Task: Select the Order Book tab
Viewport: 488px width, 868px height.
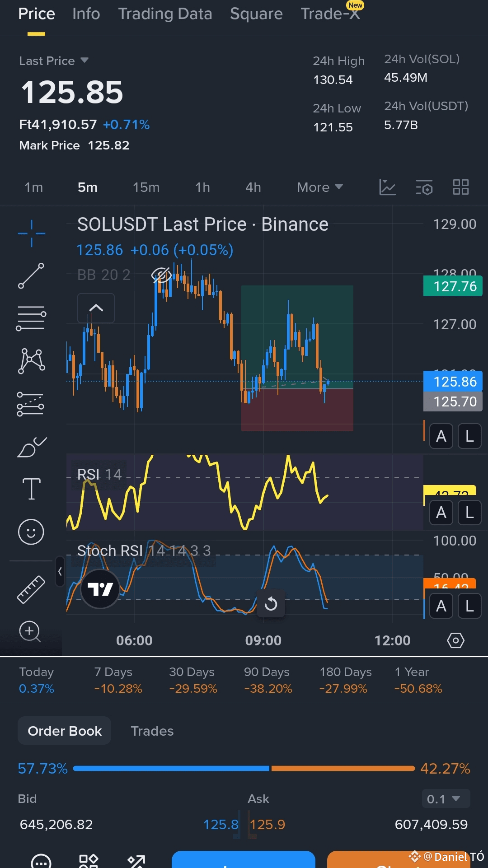Action: 65,731
